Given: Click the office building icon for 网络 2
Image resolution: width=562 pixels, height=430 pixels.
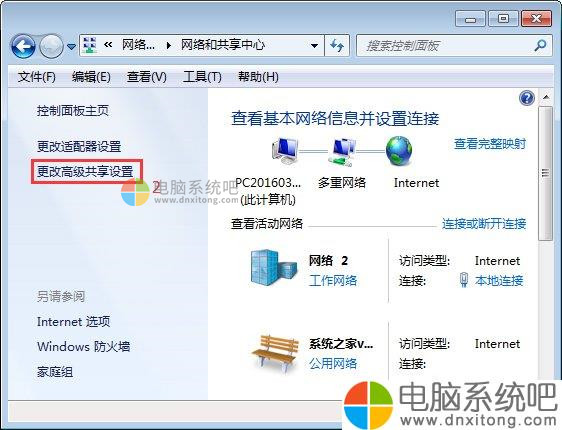Looking at the screenshot, I should point(273,268).
